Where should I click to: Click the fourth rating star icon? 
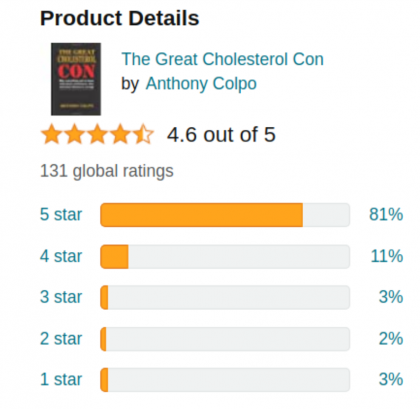(120, 134)
